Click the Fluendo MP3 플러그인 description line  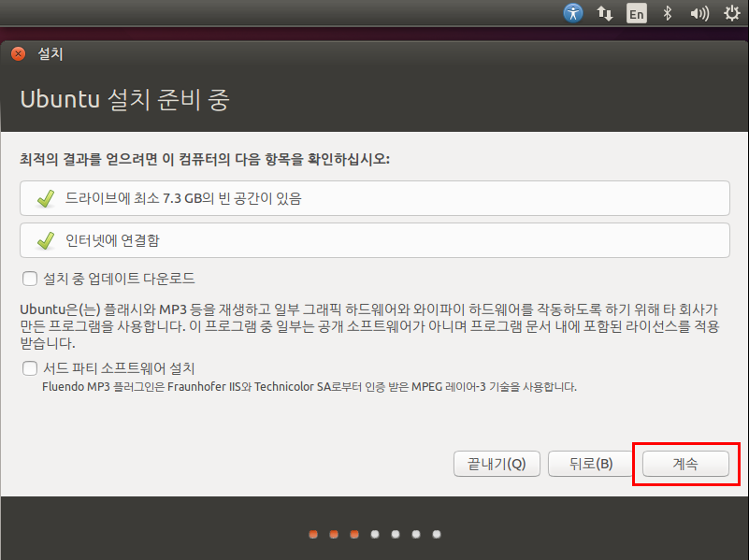coord(310,387)
